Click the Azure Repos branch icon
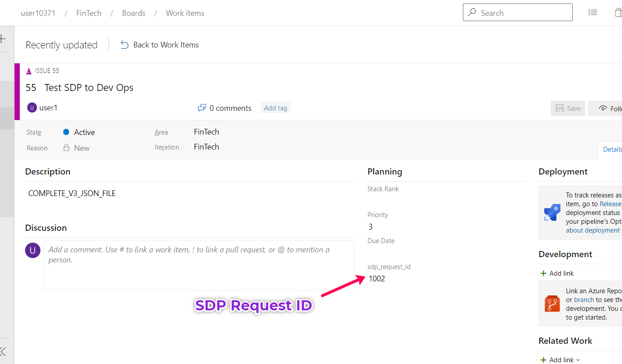622x364 pixels. [x=552, y=304]
